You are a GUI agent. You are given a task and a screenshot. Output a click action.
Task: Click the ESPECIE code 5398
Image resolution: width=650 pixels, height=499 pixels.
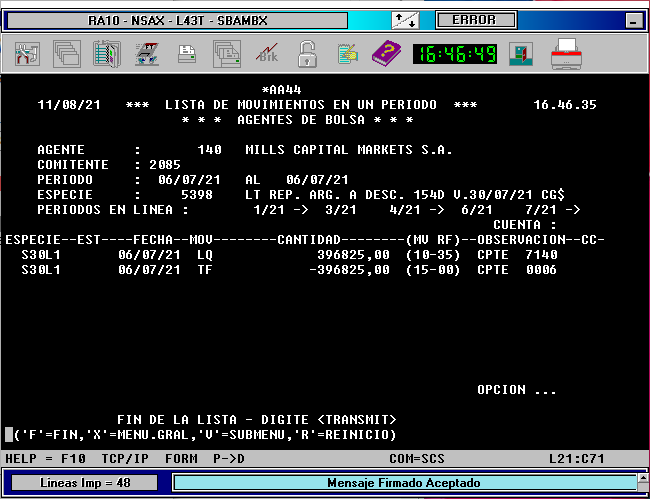[x=197, y=195]
